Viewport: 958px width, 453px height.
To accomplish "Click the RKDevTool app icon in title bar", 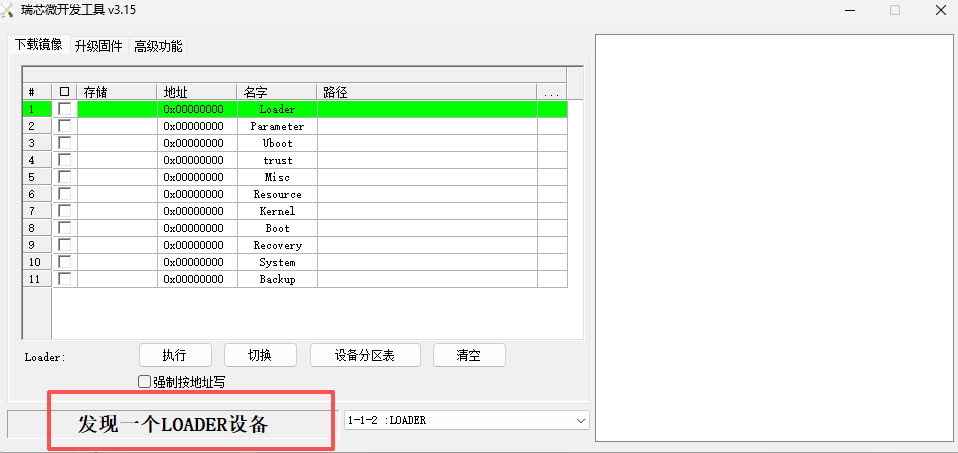I will [x=10, y=10].
